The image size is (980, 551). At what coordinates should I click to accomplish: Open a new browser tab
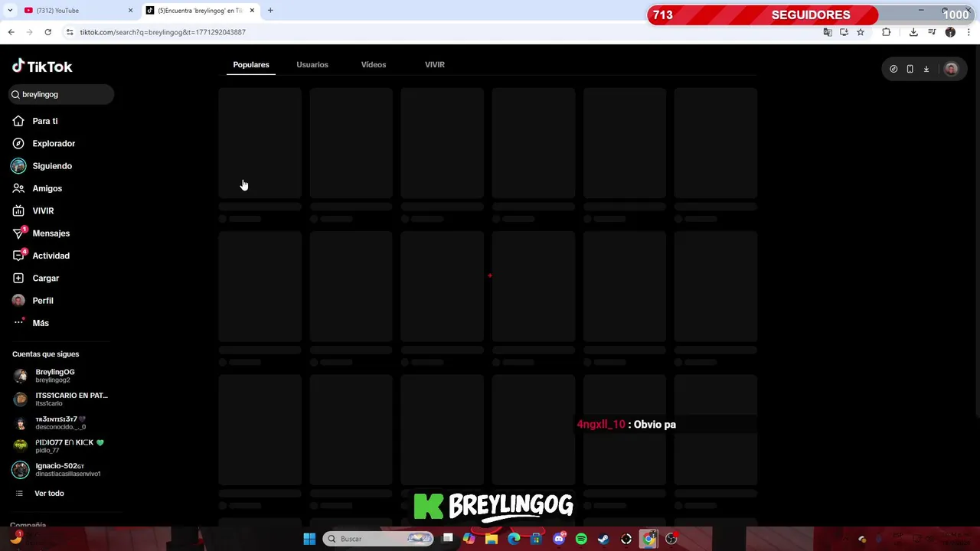(x=270, y=11)
